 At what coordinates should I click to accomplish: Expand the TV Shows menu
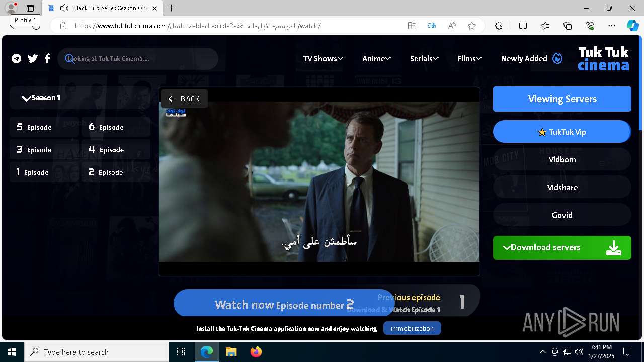pos(323,59)
